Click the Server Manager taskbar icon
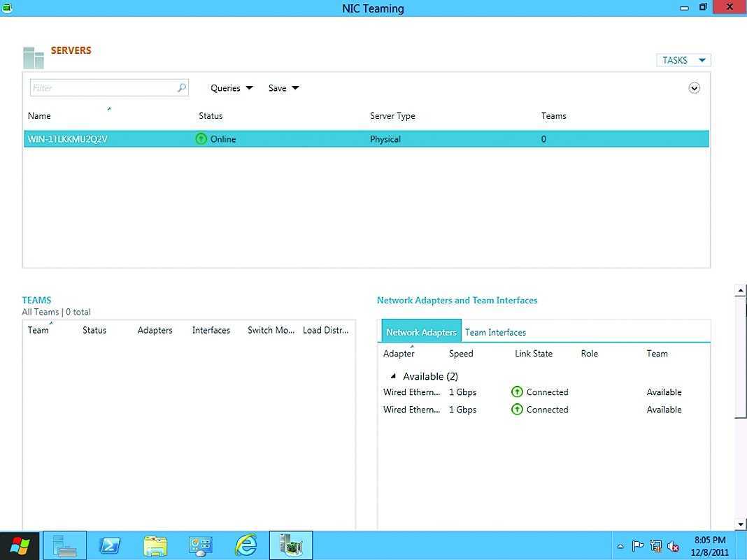The image size is (747, 560). [x=65, y=545]
